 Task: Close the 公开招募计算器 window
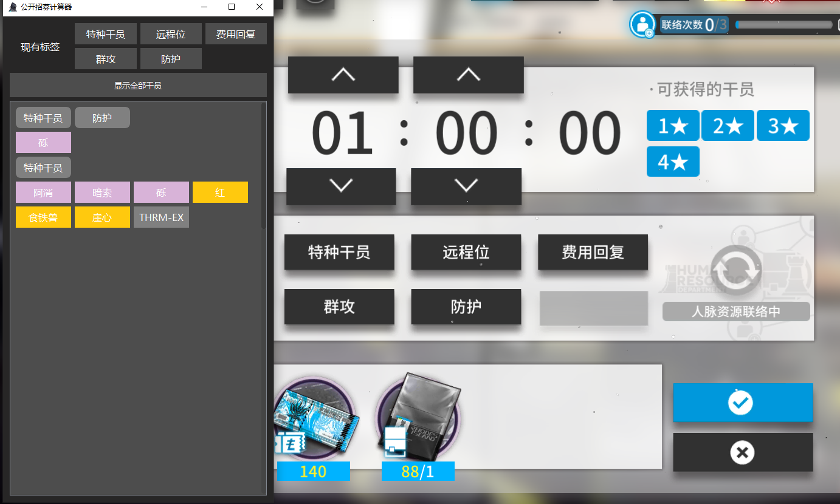pos(260,7)
